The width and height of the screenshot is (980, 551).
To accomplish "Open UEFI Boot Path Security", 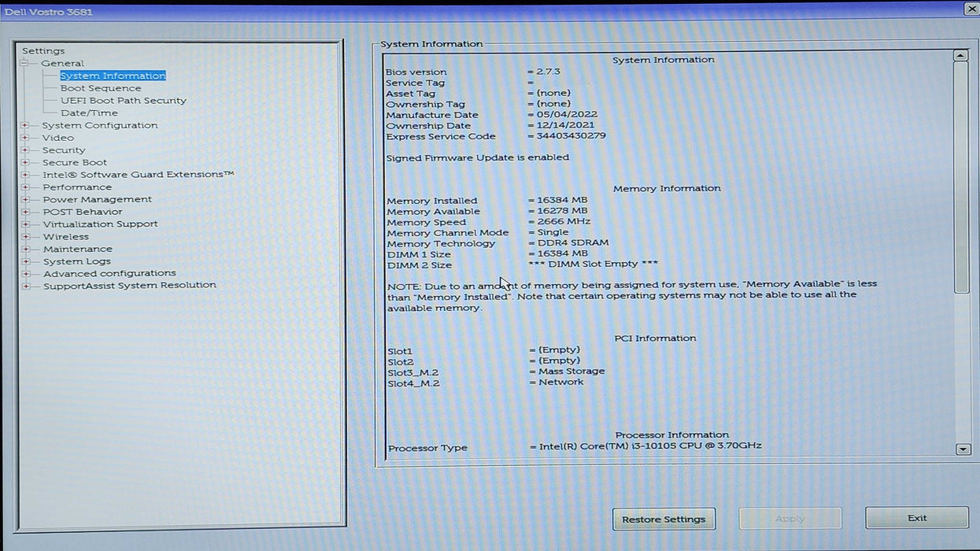I will coord(123,101).
